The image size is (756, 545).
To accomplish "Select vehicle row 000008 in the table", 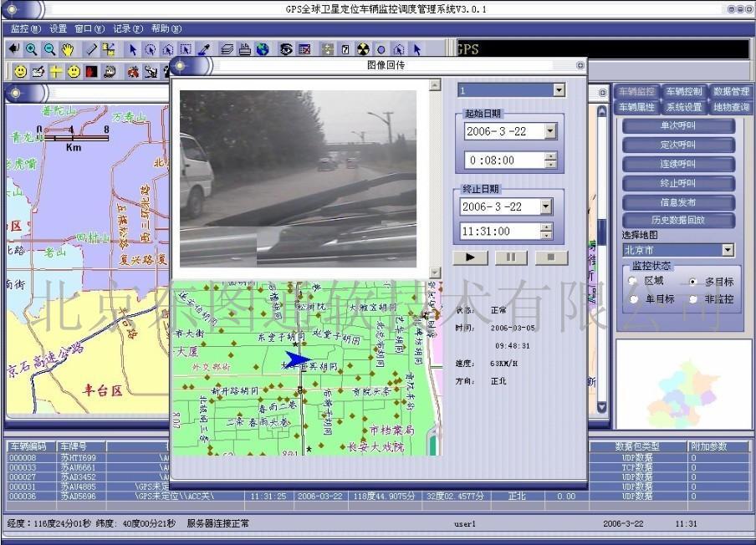I will pyautogui.click(x=377, y=458).
